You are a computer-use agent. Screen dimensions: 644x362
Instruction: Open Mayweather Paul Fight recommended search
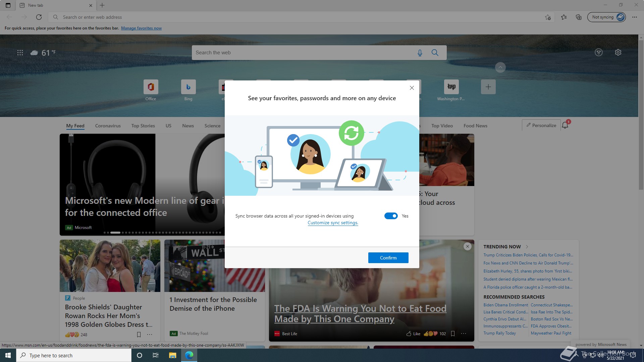coord(551,333)
